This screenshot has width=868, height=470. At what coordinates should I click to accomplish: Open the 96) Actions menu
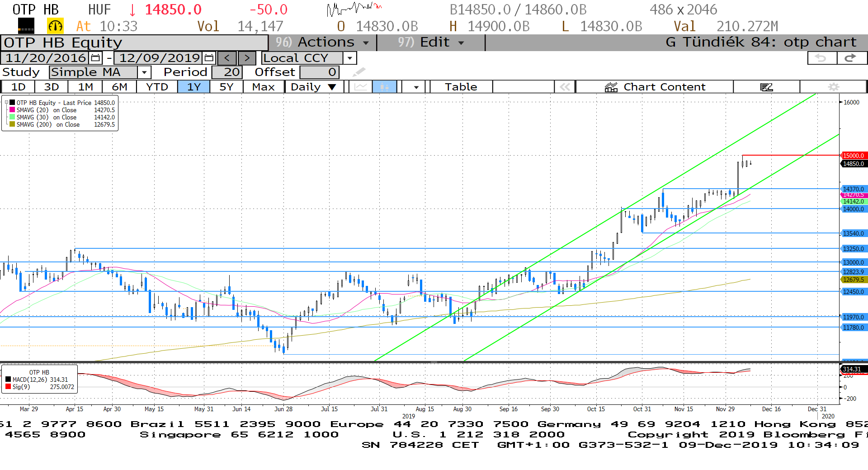(323, 43)
